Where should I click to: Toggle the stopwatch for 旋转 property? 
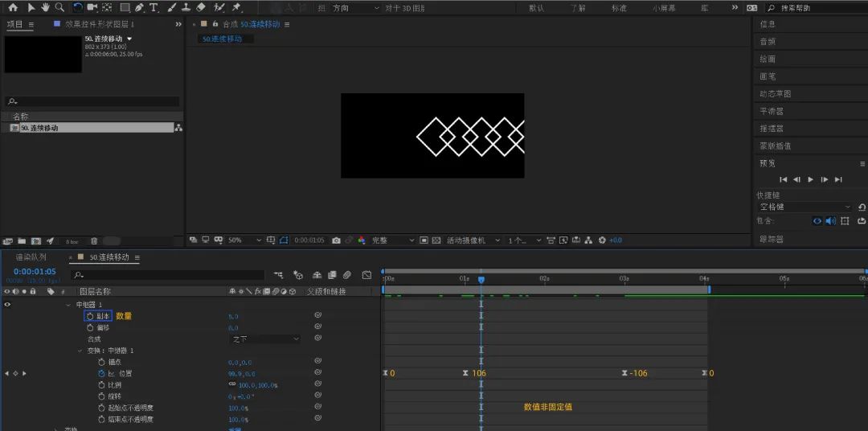[101, 396]
